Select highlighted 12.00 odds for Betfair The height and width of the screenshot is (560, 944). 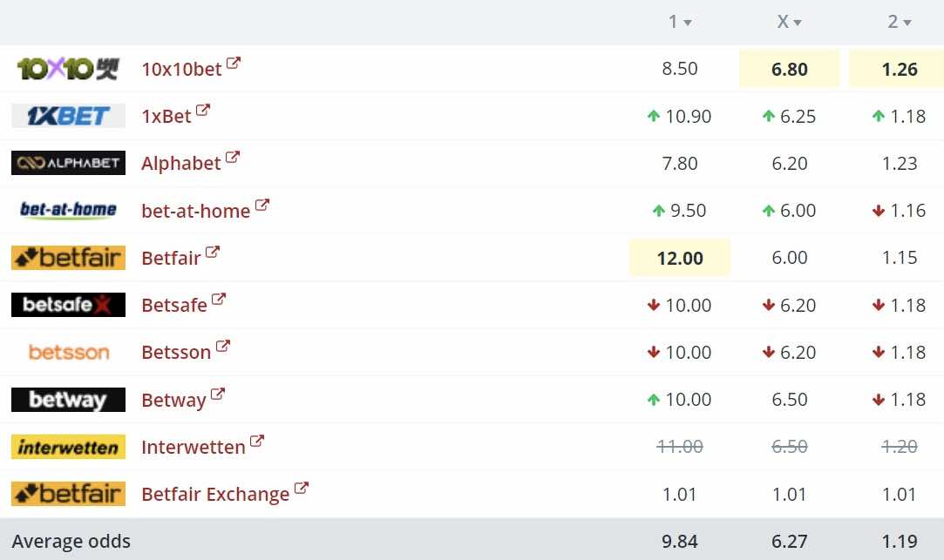[x=680, y=258]
